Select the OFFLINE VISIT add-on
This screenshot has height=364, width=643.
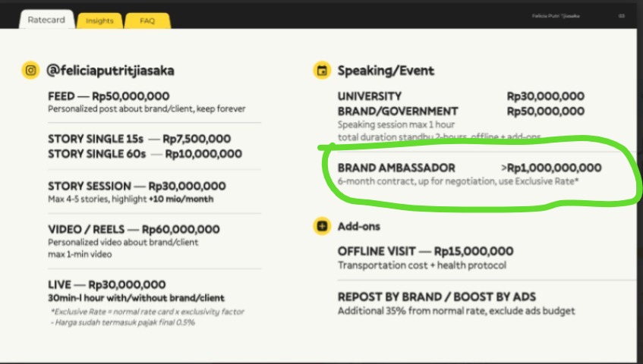(425, 251)
